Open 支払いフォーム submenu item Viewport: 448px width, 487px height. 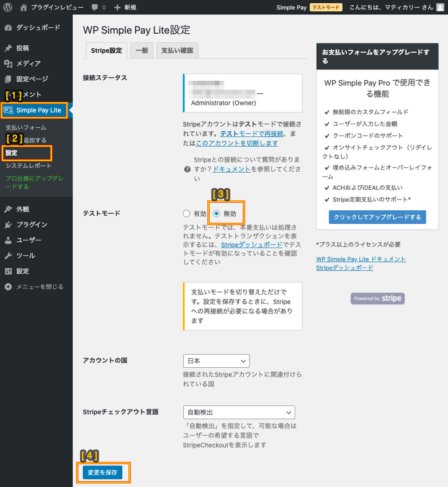tap(26, 128)
